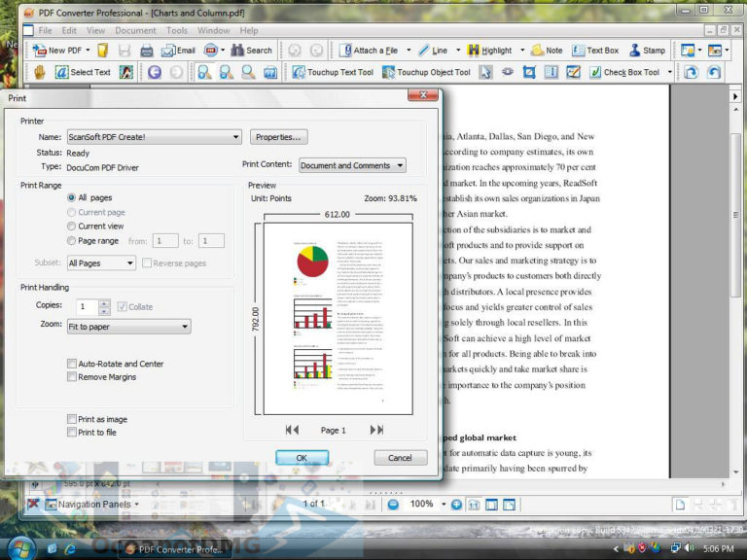This screenshot has width=747, height=560.
Task: Select the Stamp tool
Action: click(647, 50)
